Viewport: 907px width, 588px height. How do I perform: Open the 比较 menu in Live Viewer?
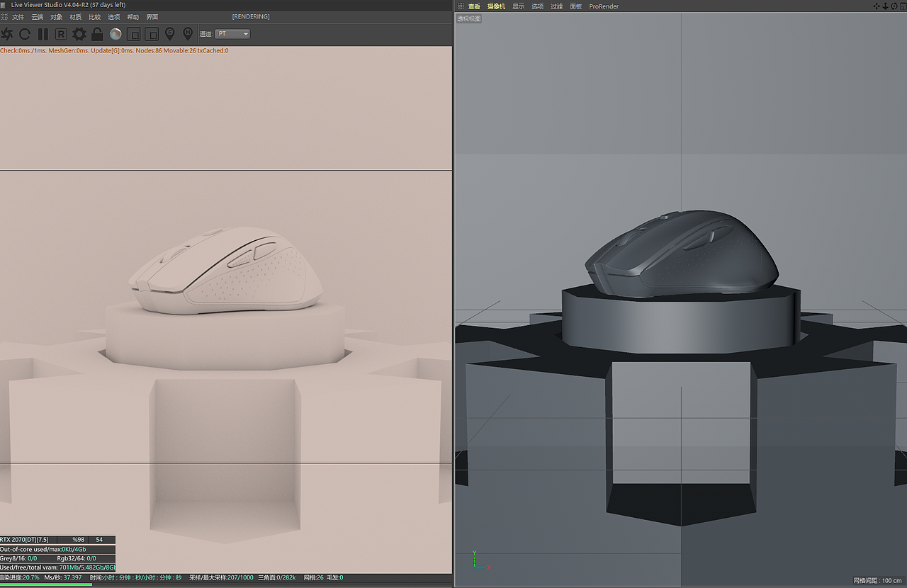(x=94, y=17)
